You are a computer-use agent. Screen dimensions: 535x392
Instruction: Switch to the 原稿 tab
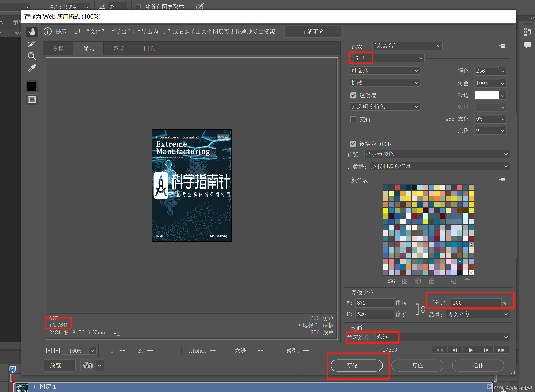point(58,48)
